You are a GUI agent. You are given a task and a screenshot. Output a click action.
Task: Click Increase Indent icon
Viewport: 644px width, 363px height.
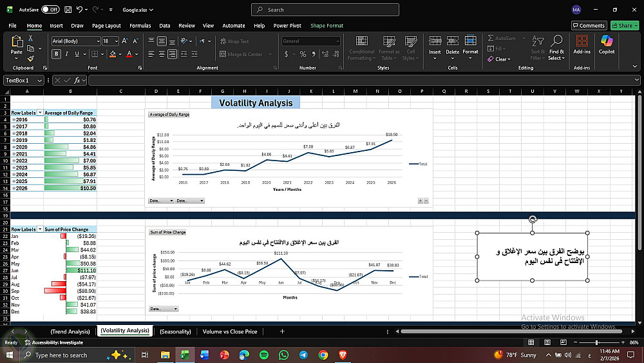(x=194, y=54)
